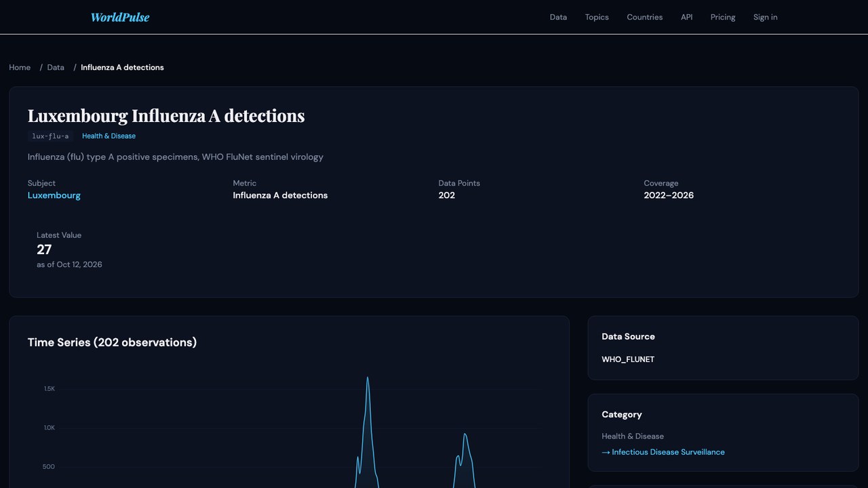Follow Infectious Disease Surveillance arrow link
868x488 pixels.
tap(663, 452)
